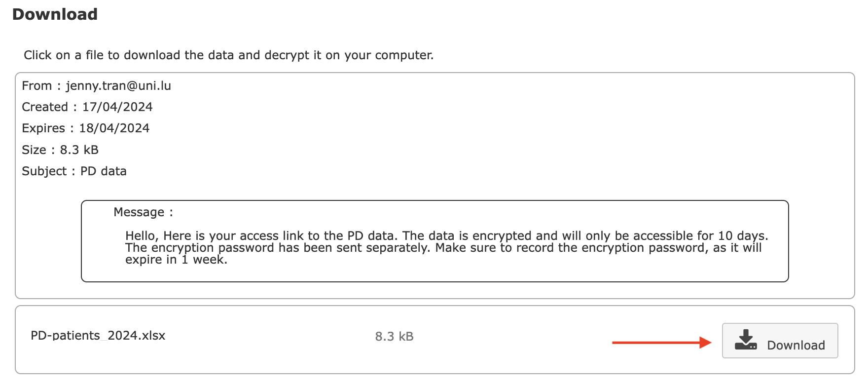The height and width of the screenshot is (389, 868).
Task: Click the Expires field label
Action: 43,128
